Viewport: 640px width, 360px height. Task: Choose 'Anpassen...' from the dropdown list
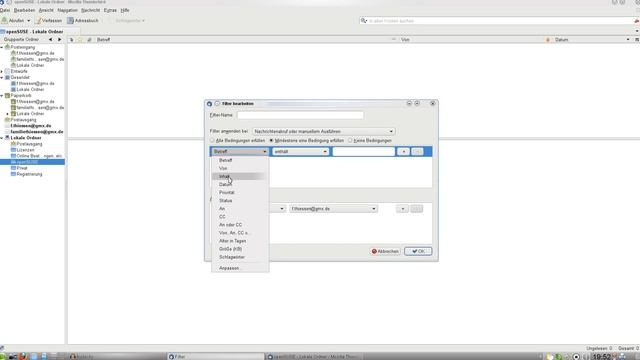click(240, 268)
